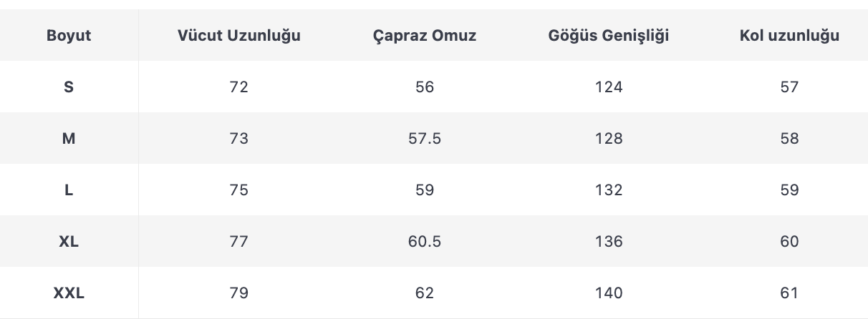Select the Çapraz Omuz column header
This screenshot has height=319, width=868.
425,36
